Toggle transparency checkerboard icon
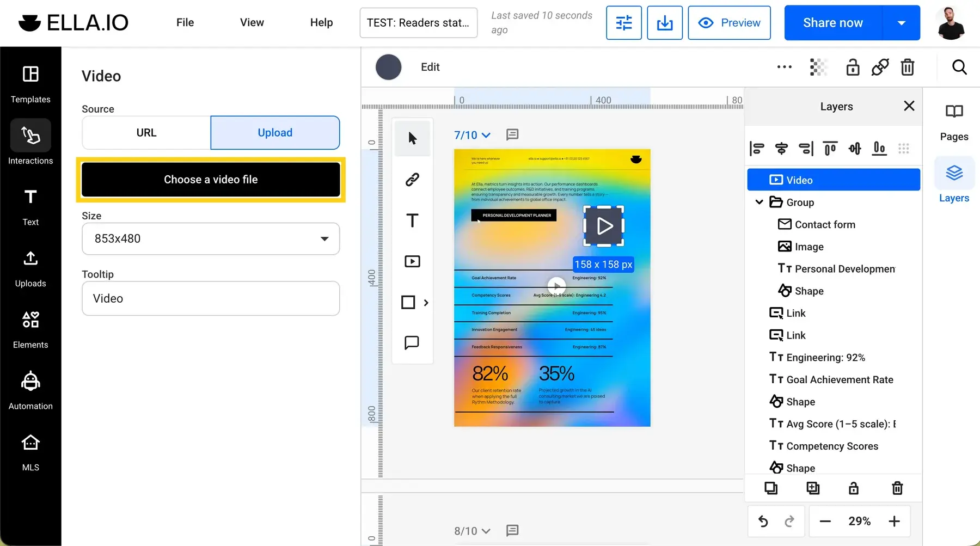 [x=818, y=68]
